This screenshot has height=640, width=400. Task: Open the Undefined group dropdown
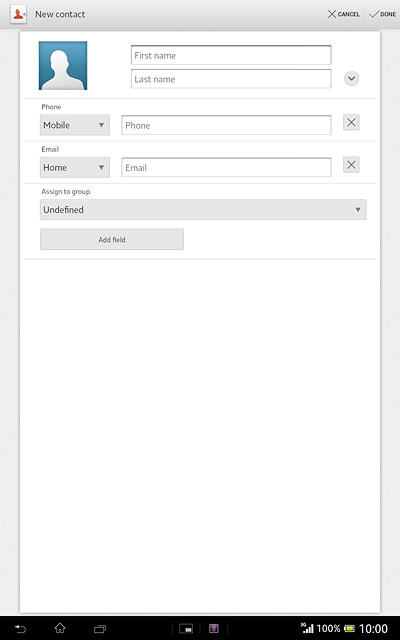(x=203, y=209)
